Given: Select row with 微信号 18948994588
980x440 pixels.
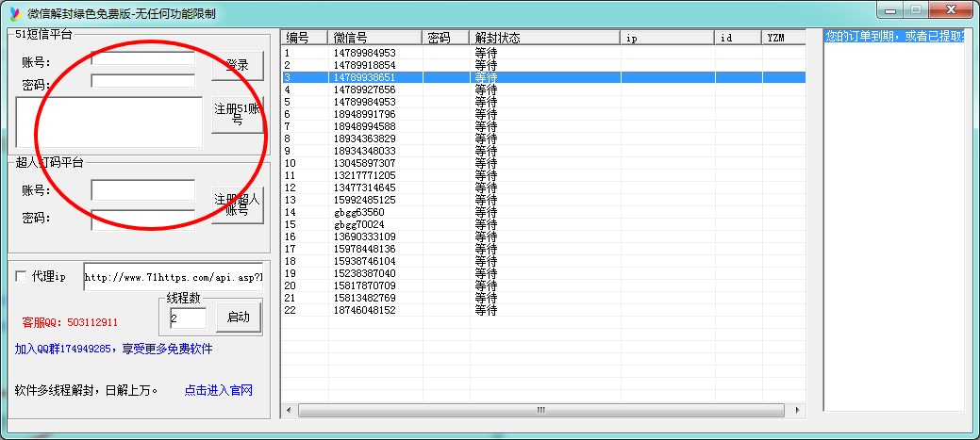Looking at the screenshot, I should click(543, 126).
